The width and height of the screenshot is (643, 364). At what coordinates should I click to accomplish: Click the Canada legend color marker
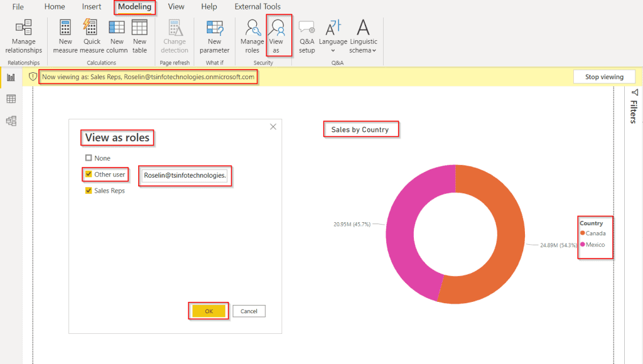[x=582, y=233]
